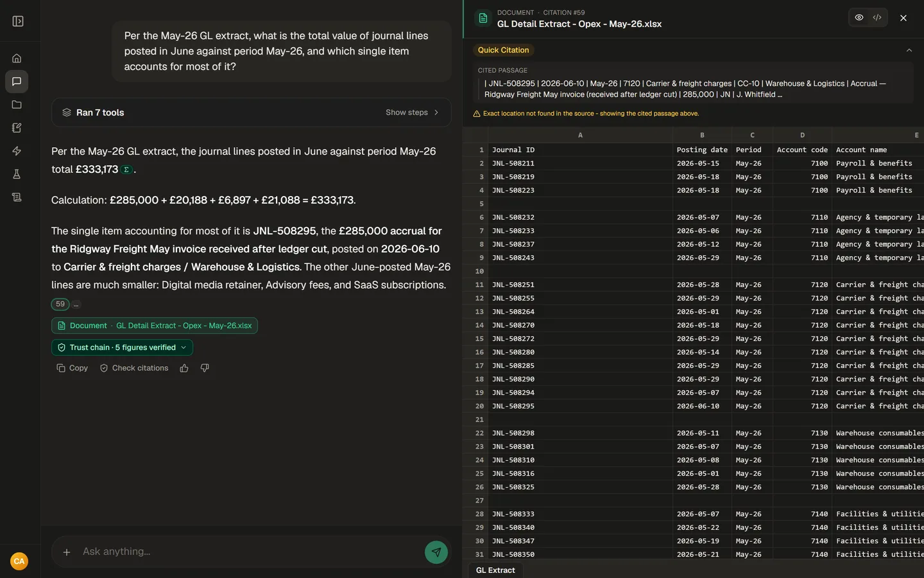
Task: Open the flask lab icon in sidebar
Action: (17, 174)
